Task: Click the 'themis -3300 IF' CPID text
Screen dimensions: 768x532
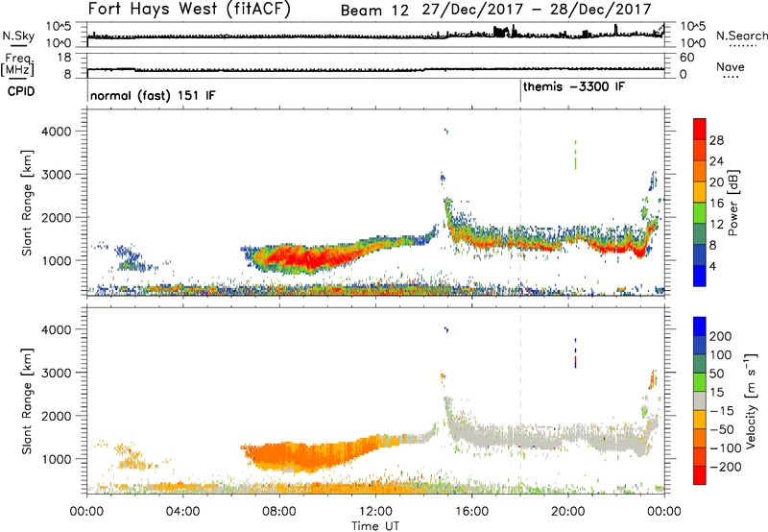Action: 574,86
